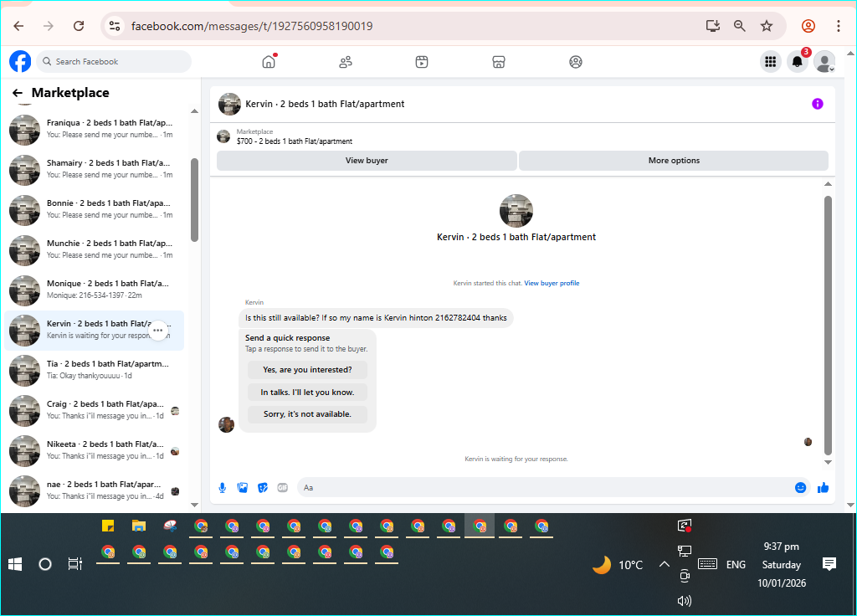Open Windows Start menu
Viewport: 857px width, 616px height.
coord(15,564)
